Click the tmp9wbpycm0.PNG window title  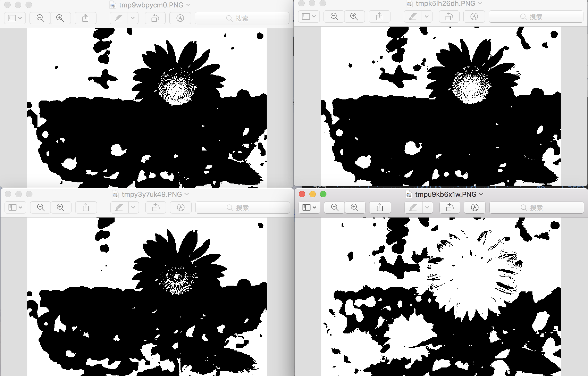click(x=151, y=5)
